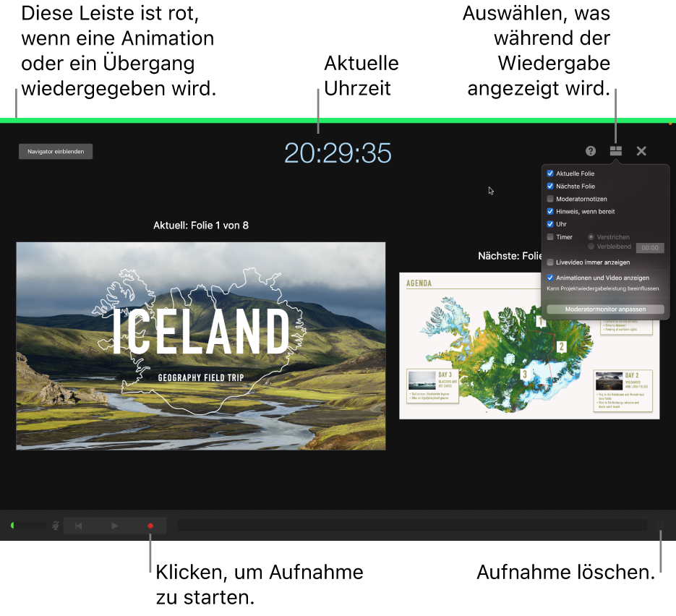Click the 'Nächste: Folie' label
This screenshot has width=676, height=616.
pyautogui.click(x=510, y=256)
